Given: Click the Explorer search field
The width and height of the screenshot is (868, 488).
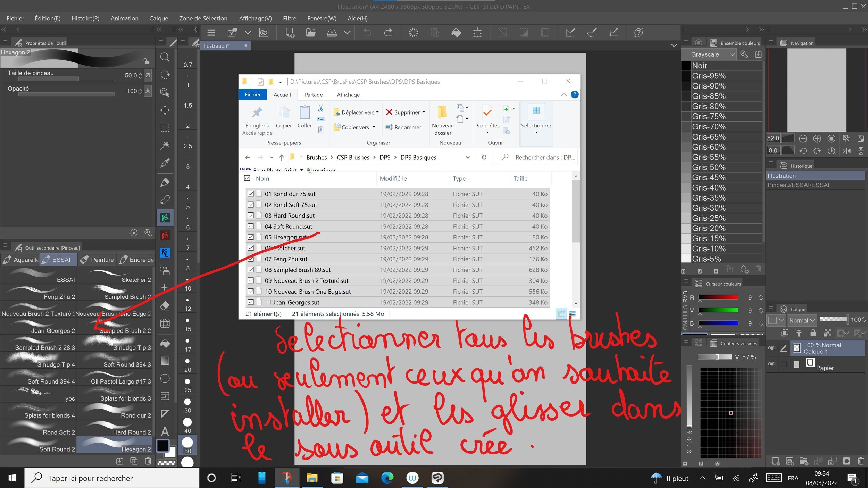Looking at the screenshot, I should [542, 157].
